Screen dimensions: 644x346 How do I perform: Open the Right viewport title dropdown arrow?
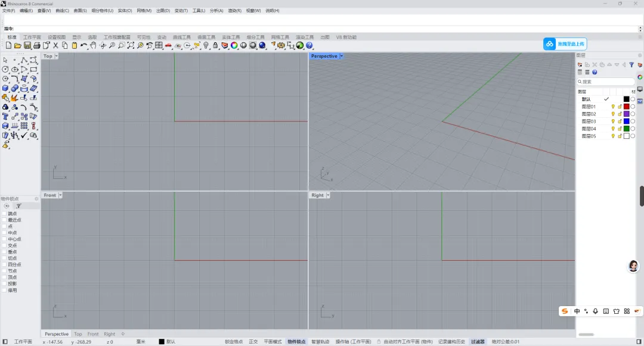point(328,195)
